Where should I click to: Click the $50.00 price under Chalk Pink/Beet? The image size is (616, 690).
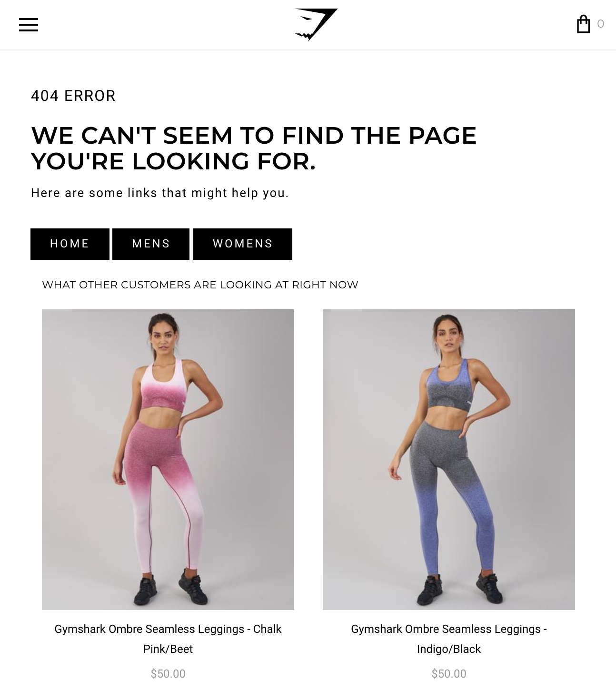(x=168, y=674)
